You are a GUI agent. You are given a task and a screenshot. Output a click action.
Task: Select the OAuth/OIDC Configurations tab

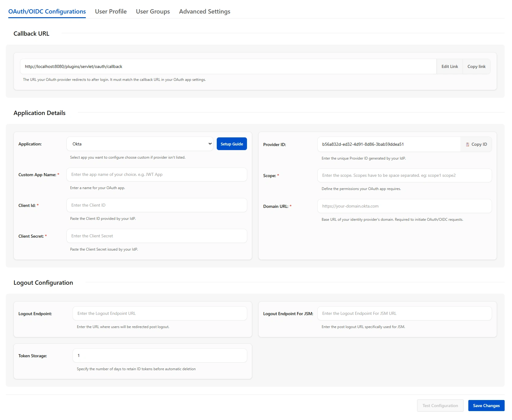click(47, 12)
